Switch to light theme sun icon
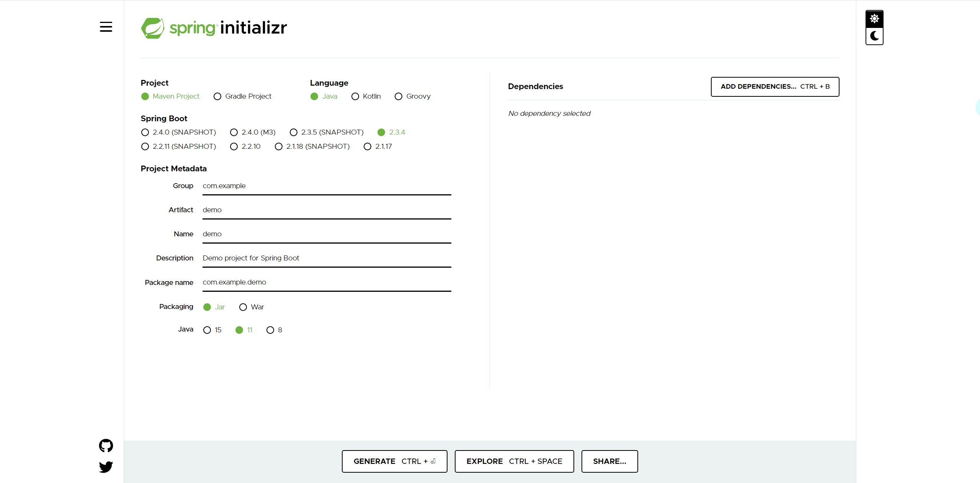Image resolution: width=980 pixels, height=483 pixels. click(x=874, y=19)
